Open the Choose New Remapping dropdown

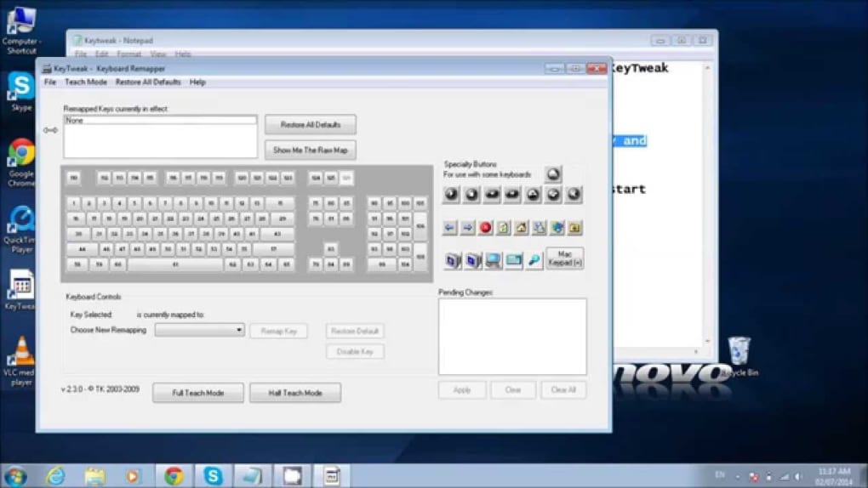click(200, 330)
